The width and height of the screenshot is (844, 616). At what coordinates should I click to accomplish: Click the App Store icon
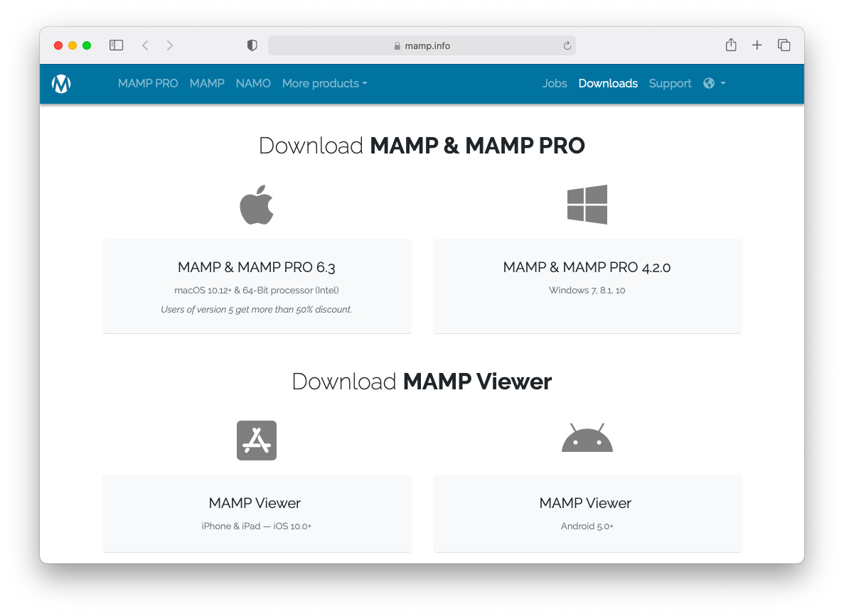pos(257,440)
